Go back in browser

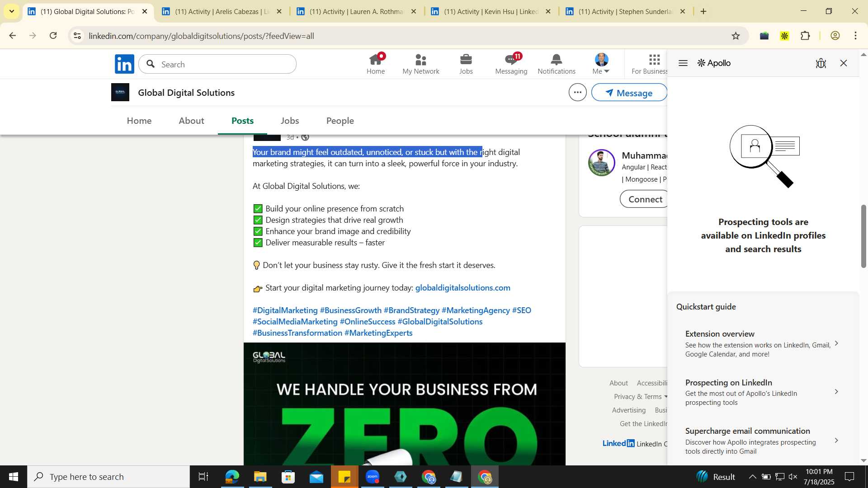[x=12, y=36]
